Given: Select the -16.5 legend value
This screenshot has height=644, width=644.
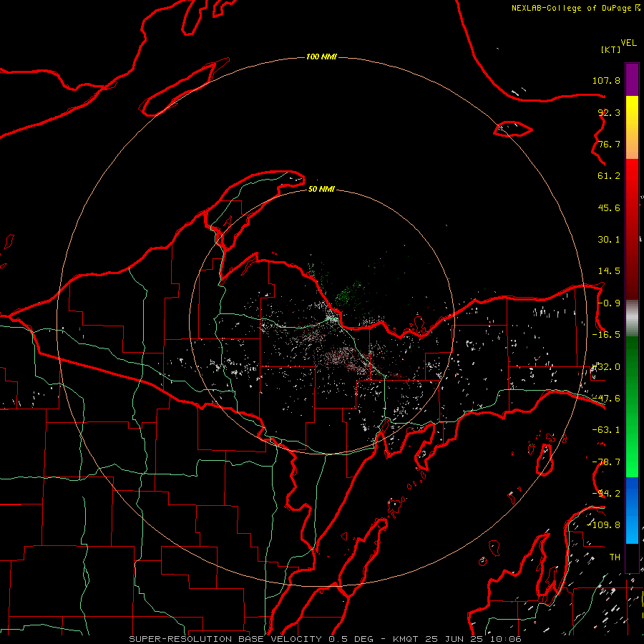Looking at the screenshot, I should point(606,335).
